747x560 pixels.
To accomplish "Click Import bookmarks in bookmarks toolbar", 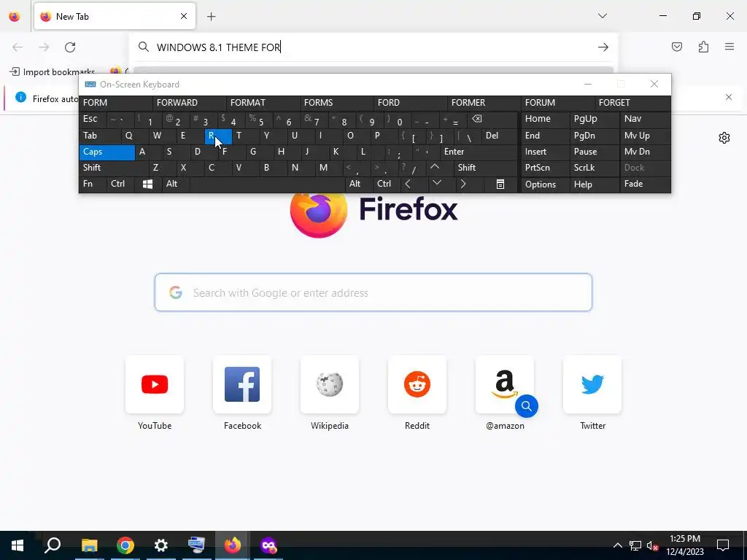I will coord(53,72).
